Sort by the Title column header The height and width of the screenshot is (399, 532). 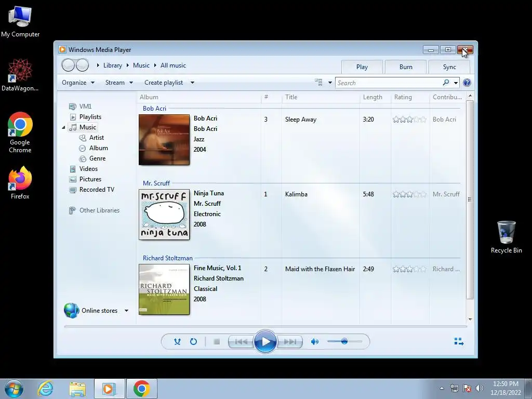point(291,97)
